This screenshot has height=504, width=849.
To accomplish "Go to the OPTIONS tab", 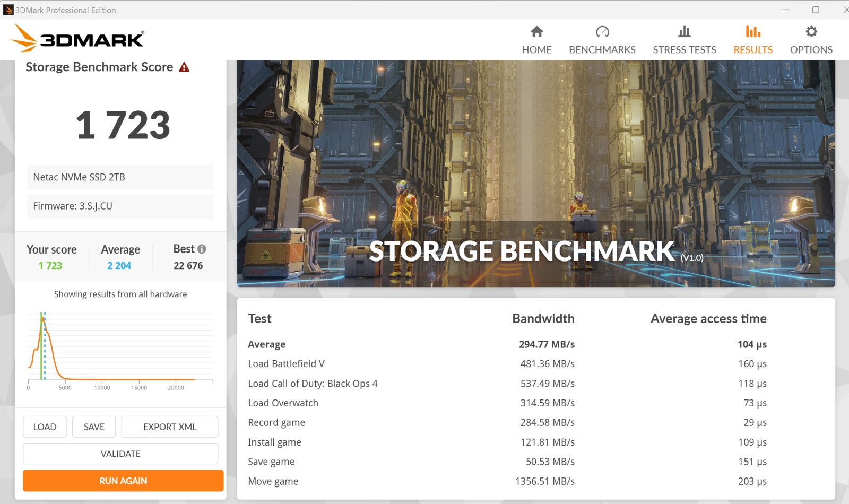I will click(811, 40).
